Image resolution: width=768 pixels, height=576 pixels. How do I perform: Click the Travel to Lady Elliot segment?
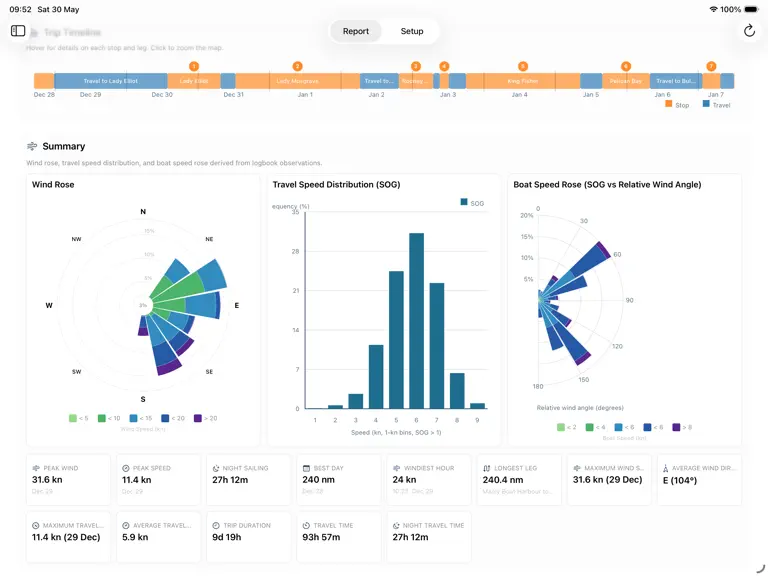(x=111, y=81)
